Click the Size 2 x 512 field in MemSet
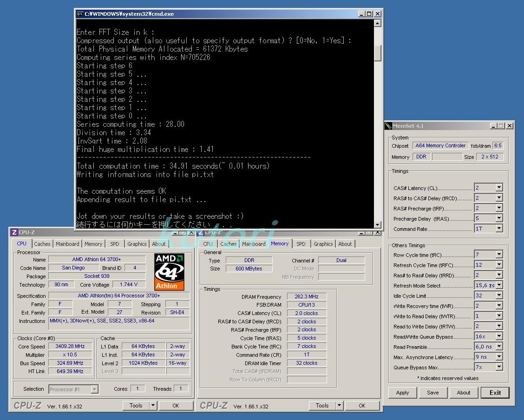This screenshot has height=420, width=524. [x=490, y=157]
